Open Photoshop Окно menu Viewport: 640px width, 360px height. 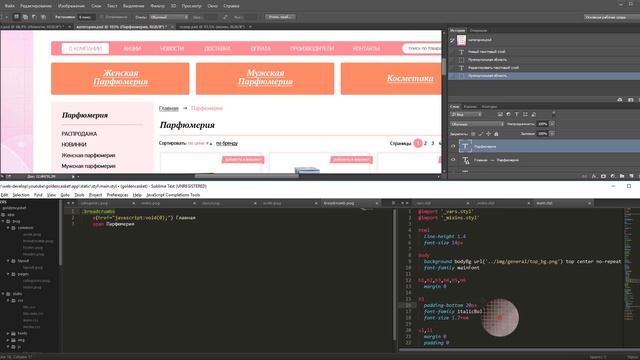(212, 6)
